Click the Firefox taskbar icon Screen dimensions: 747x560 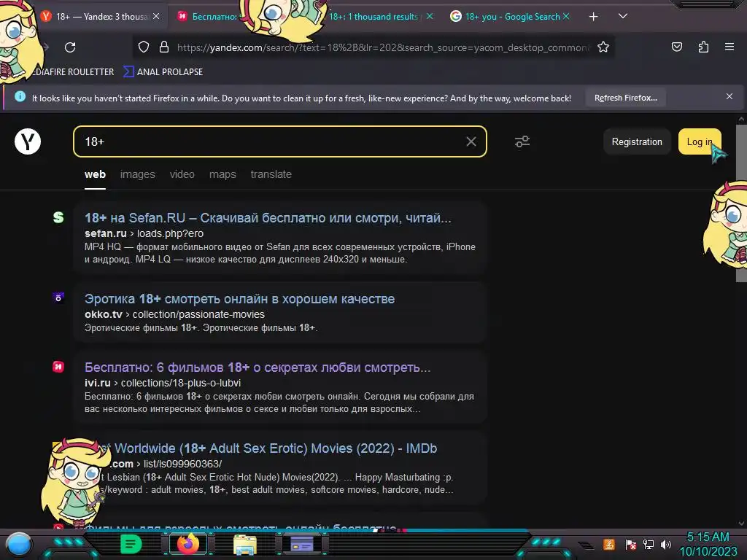[187, 544]
